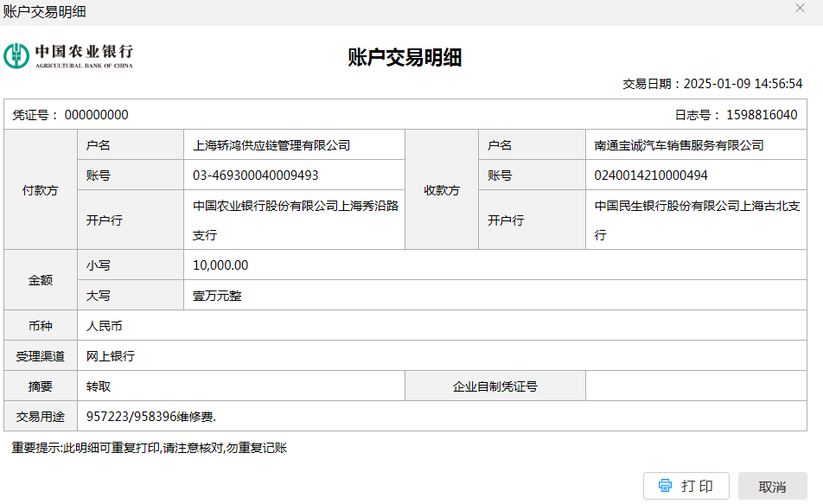
Task: Select the amount value 10,000.00
Action: 220,265
